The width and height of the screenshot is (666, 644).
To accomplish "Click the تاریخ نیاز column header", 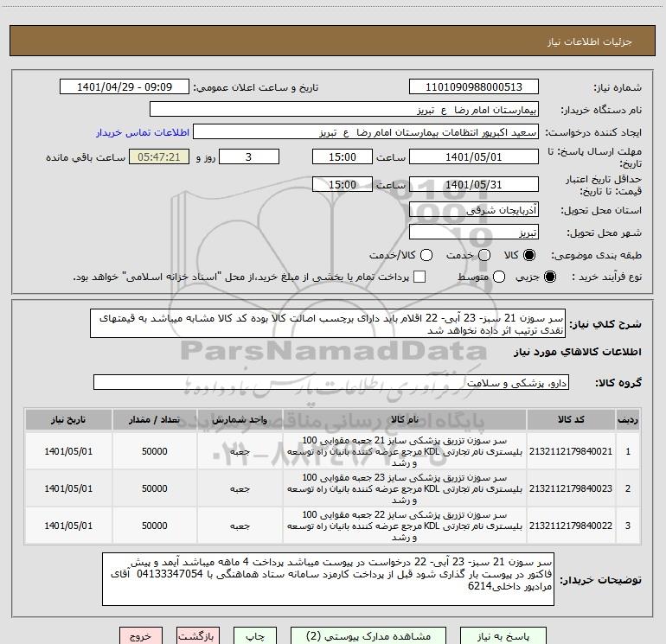I will 68,419.
